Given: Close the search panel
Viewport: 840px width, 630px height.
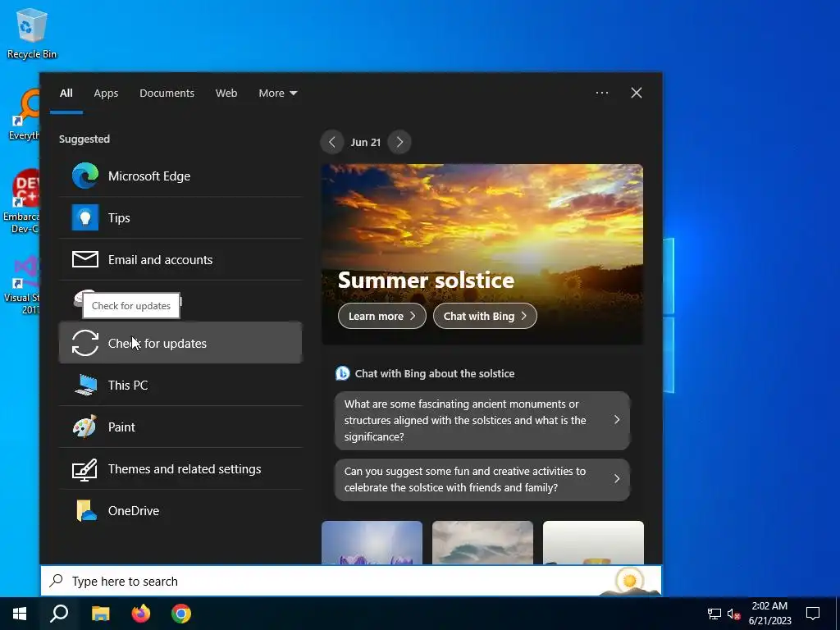Looking at the screenshot, I should (637, 93).
